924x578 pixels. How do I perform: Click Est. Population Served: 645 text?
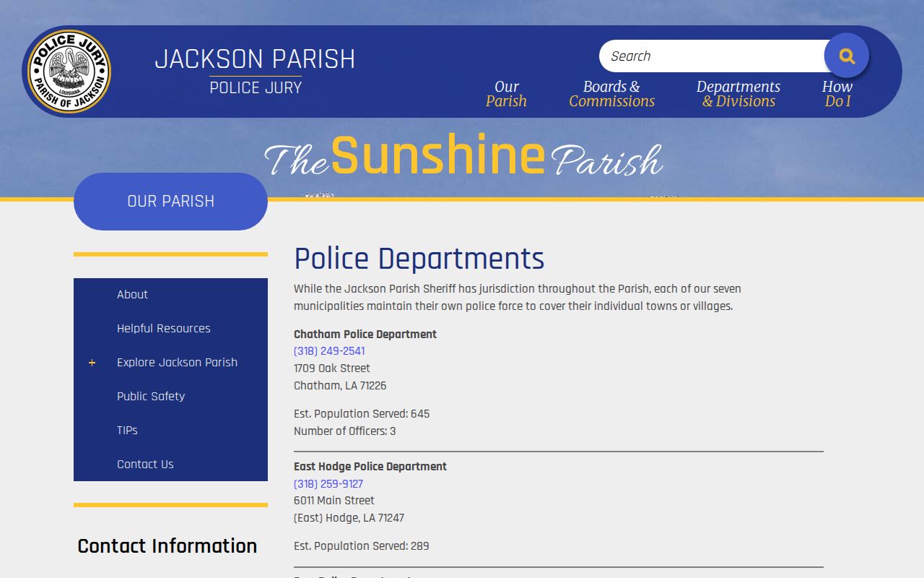pyautogui.click(x=362, y=414)
